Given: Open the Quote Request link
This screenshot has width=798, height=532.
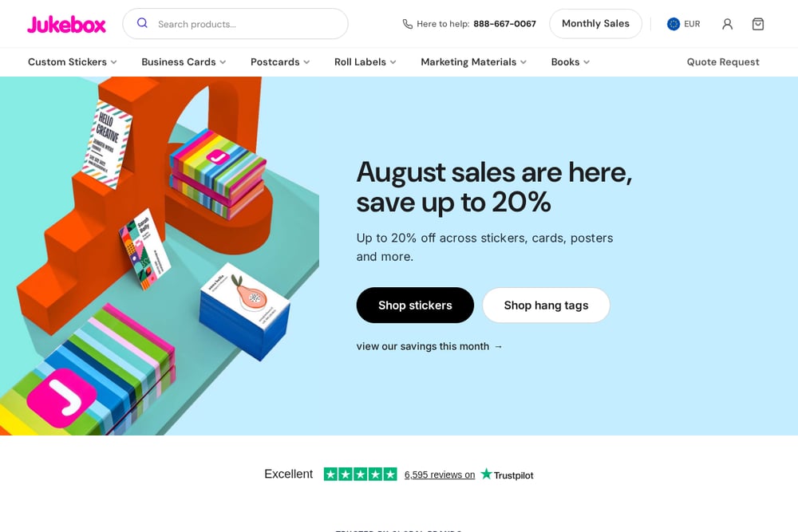Looking at the screenshot, I should 723,62.
